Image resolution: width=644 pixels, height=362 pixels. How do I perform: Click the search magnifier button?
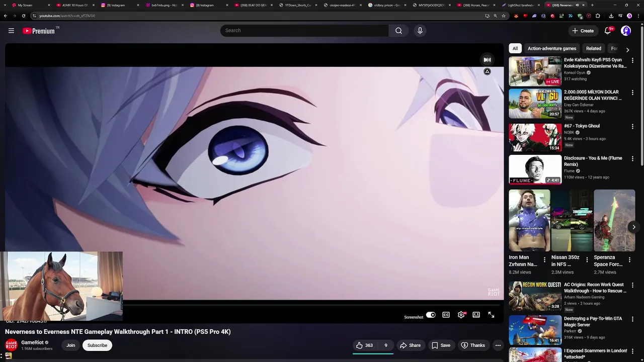(398, 31)
